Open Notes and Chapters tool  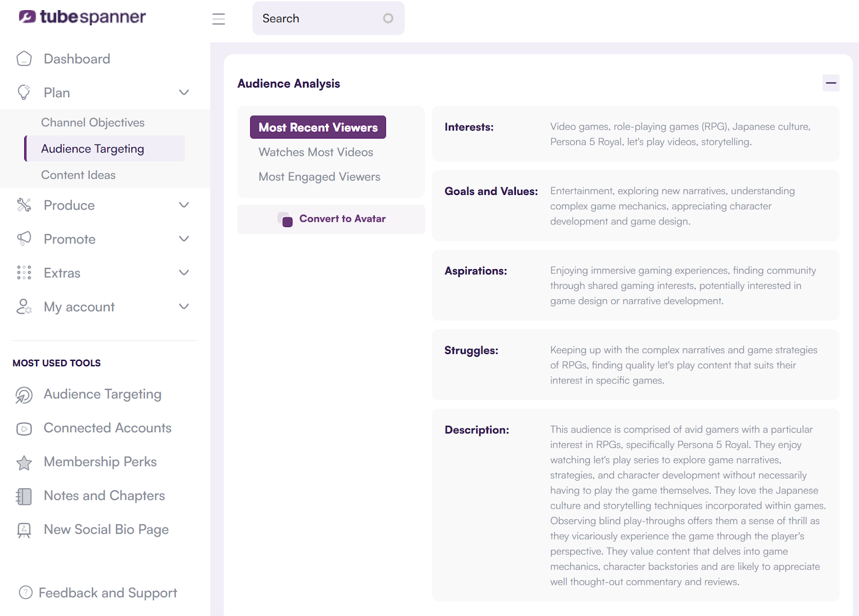104,496
